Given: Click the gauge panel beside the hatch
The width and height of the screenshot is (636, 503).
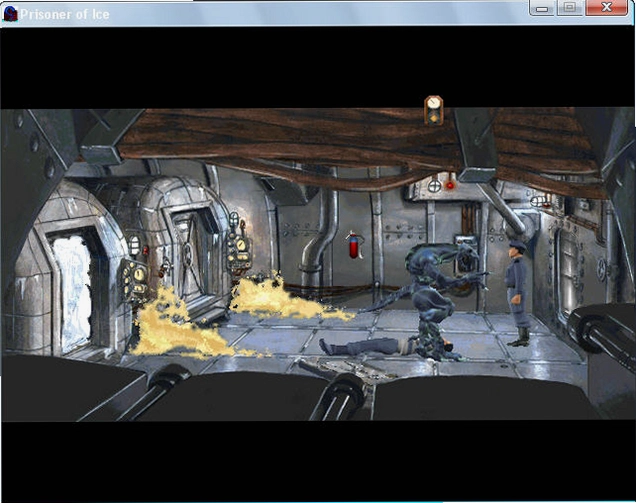Looking at the screenshot, I should [x=238, y=249].
